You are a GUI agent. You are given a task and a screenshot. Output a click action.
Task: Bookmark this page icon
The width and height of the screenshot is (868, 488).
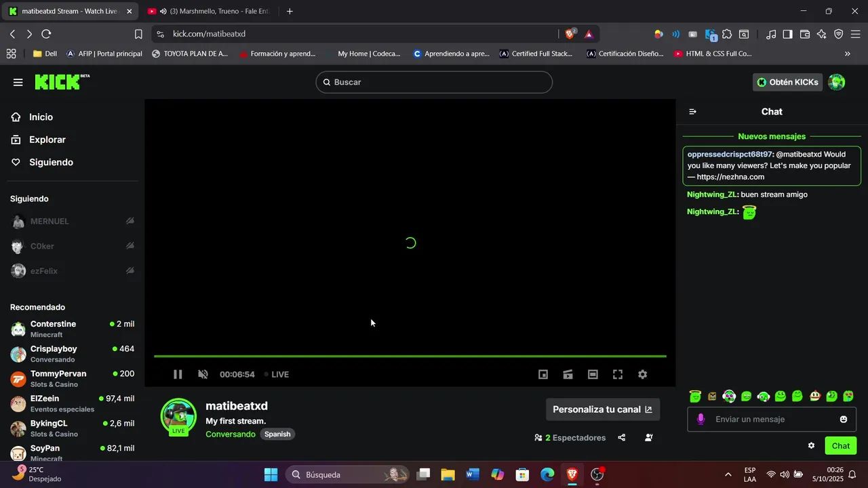138,34
